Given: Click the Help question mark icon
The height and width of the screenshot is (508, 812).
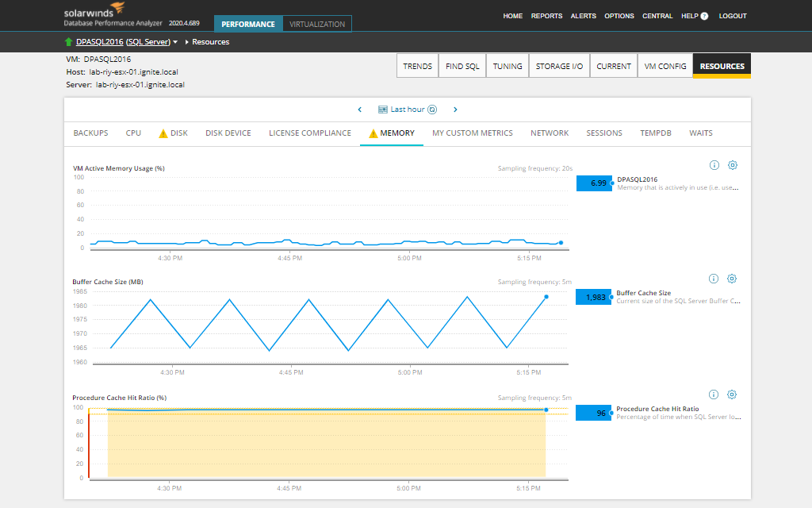Looking at the screenshot, I should 703,16.
